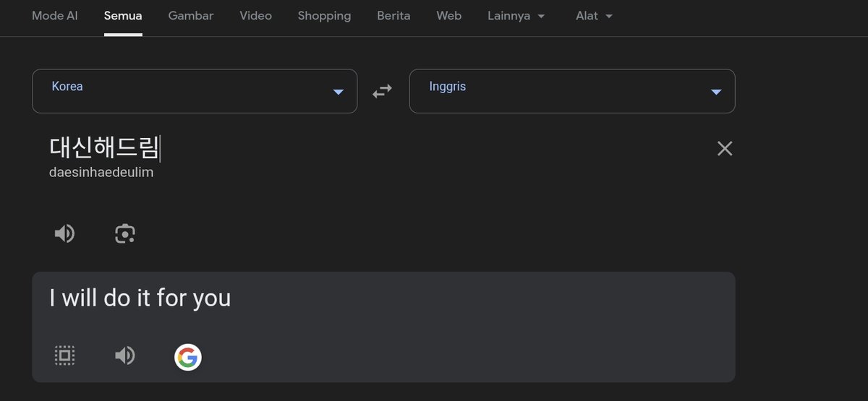Listen to the Korean source text
The width and height of the screenshot is (868, 401).
click(x=65, y=233)
